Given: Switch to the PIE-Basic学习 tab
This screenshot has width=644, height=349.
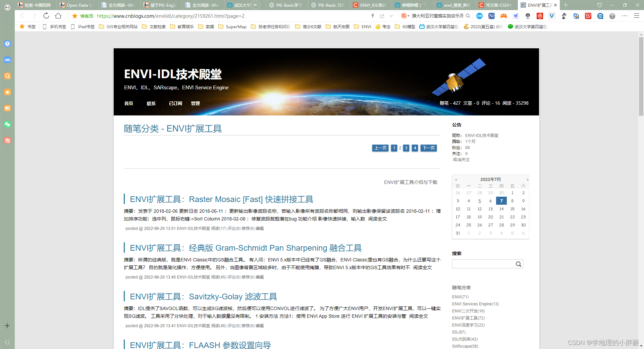Looking at the screenshot, I should (x=287, y=5).
